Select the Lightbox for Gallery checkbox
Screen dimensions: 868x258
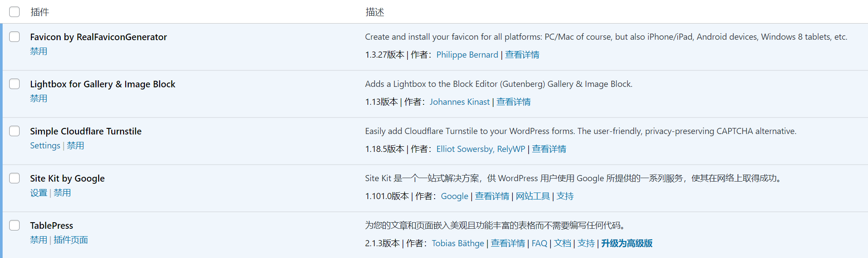[x=14, y=84]
